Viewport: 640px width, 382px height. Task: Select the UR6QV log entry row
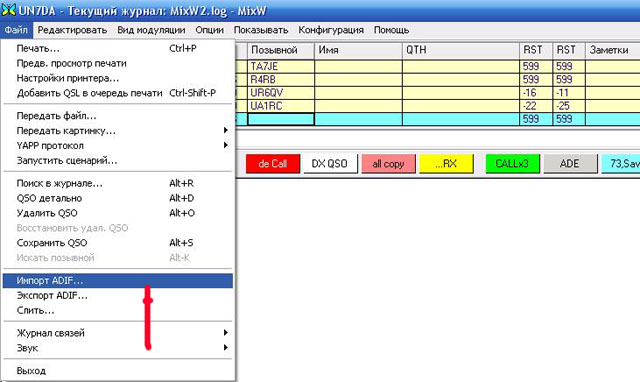pos(438,93)
